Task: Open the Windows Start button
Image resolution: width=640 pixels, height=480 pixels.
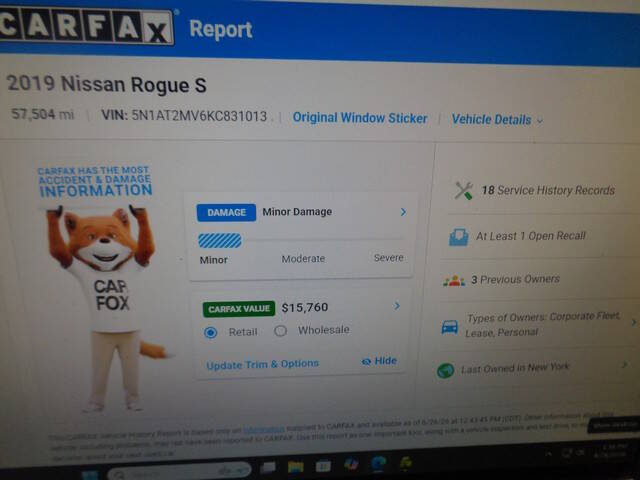Action: click(90, 475)
